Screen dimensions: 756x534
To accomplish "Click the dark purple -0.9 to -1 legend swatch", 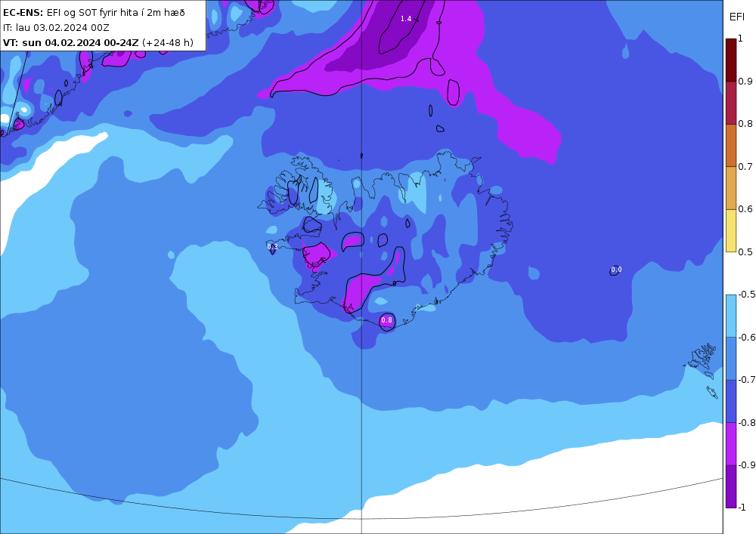I will pyautogui.click(x=731, y=486).
